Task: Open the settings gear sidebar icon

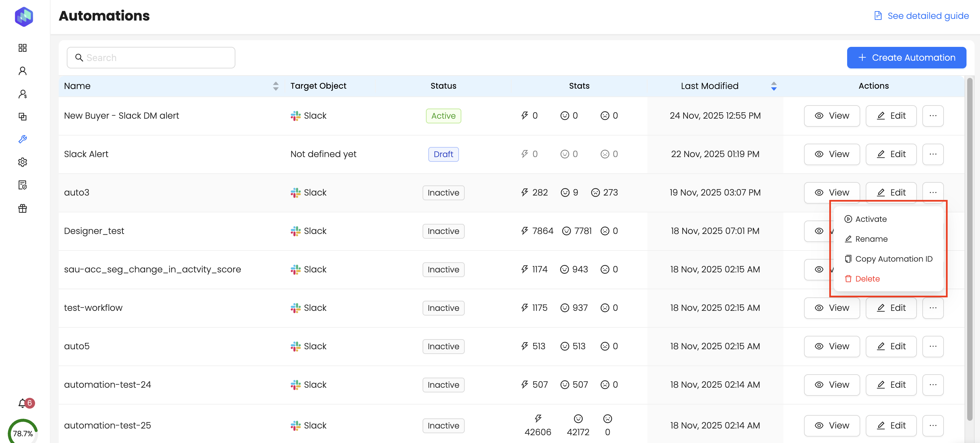Action: pyautogui.click(x=23, y=163)
